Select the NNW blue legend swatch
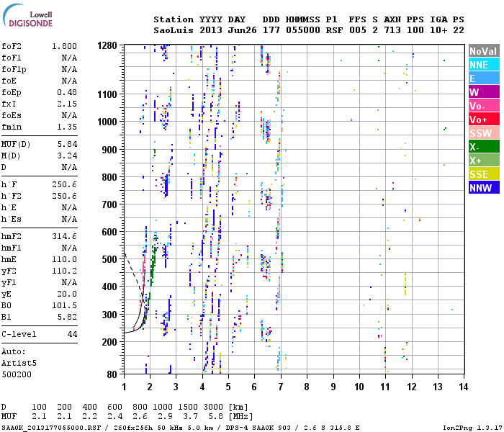The height and width of the screenshot is (432, 504). pyautogui.click(x=484, y=188)
